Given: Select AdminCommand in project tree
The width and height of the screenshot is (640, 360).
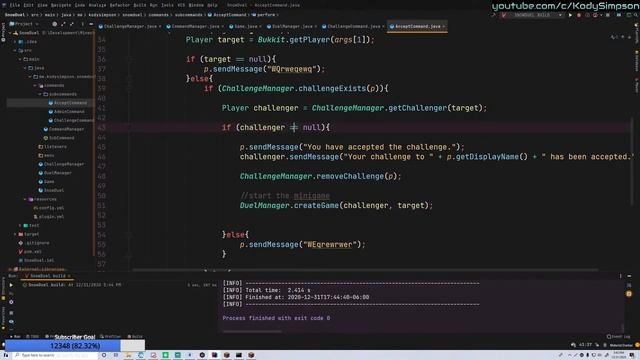Looking at the screenshot, I should (67, 111).
